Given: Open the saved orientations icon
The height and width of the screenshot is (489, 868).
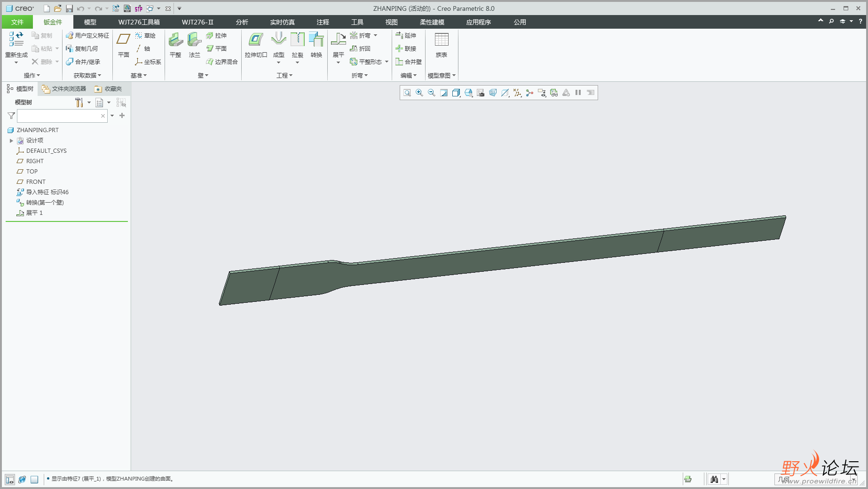Looking at the screenshot, I should [x=468, y=93].
